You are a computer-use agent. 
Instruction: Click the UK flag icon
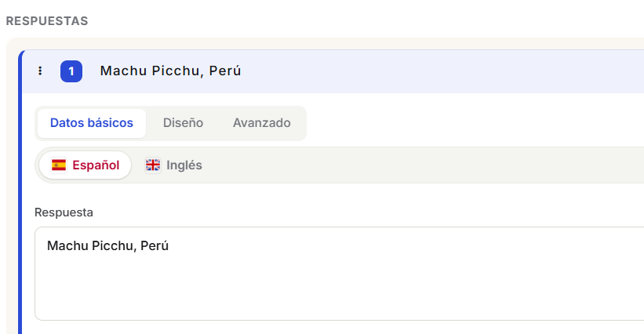pyautogui.click(x=153, y=165)
